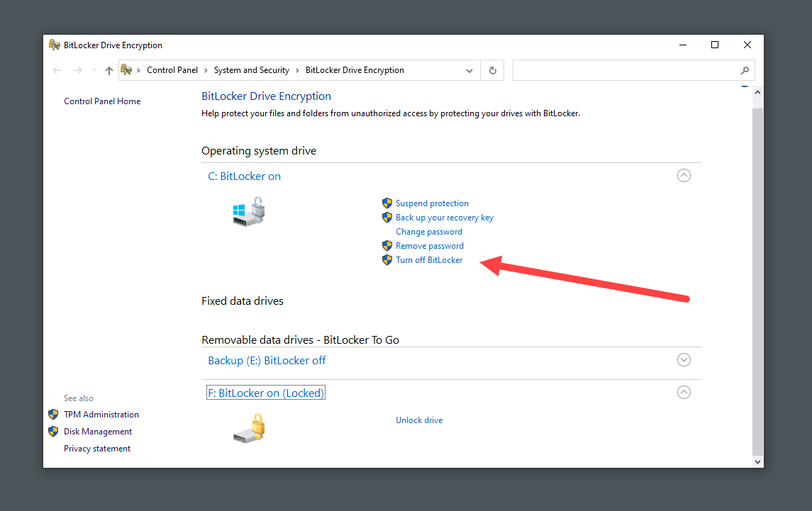Click BitLocker Drive Encryption breadcrumb

(355, 70)
